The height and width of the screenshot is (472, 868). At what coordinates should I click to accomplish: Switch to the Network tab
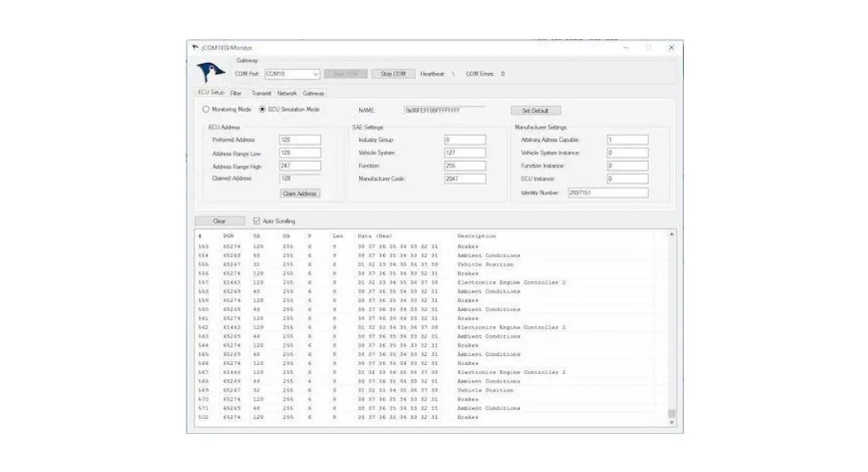tap(287, 94)
